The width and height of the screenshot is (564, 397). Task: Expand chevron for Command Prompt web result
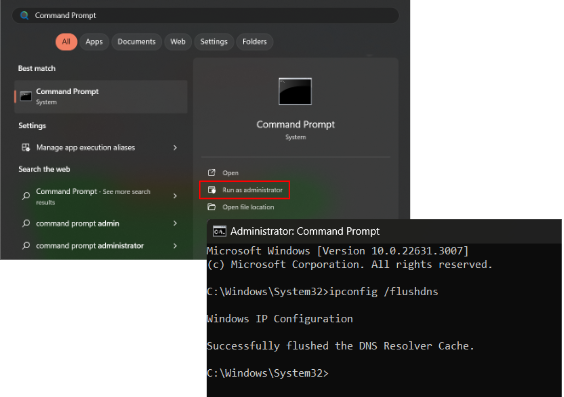pyautogui.click(x=175, y=196)
